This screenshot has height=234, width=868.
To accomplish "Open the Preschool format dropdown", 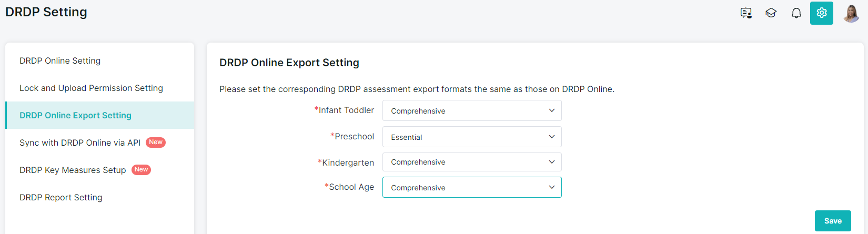I will pos(471,137).
